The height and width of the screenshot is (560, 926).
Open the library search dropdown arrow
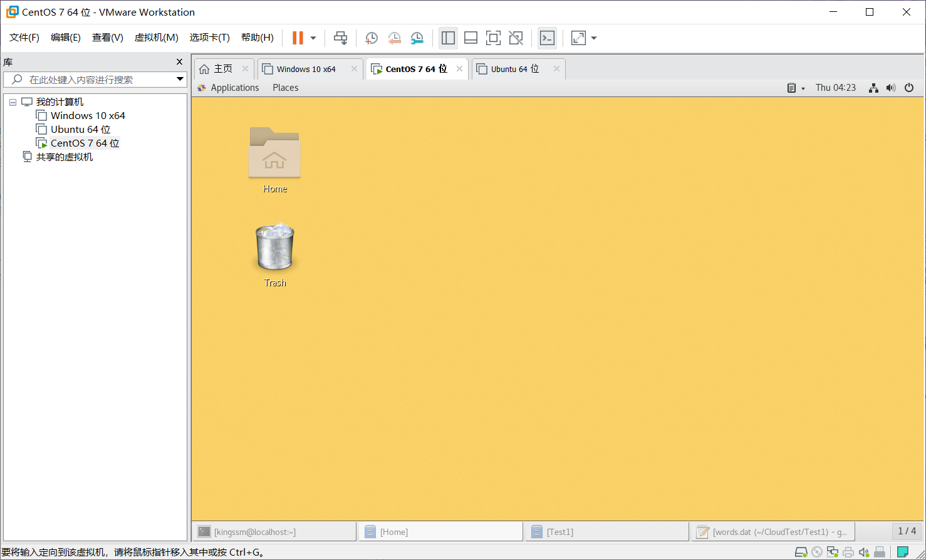pyautogui.click(x=180, y=80)
